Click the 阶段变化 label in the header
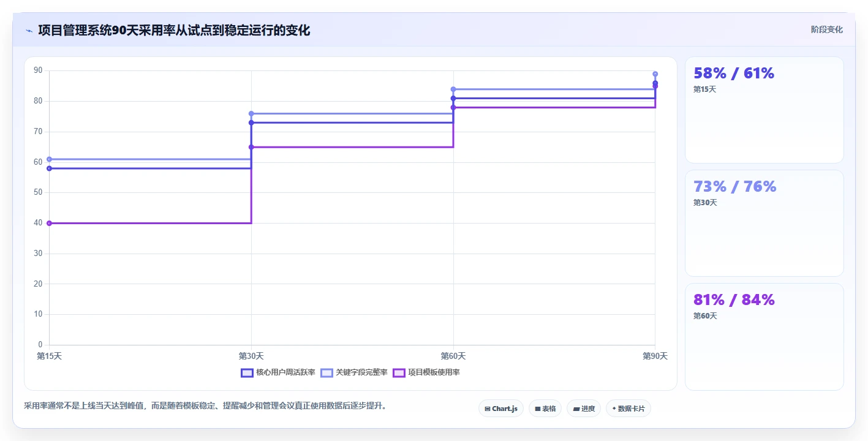The image size is (868, 441). [827, 29]
